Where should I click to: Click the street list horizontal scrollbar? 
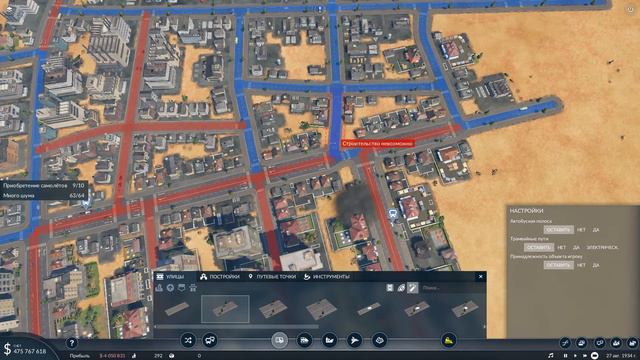point(237,327)
